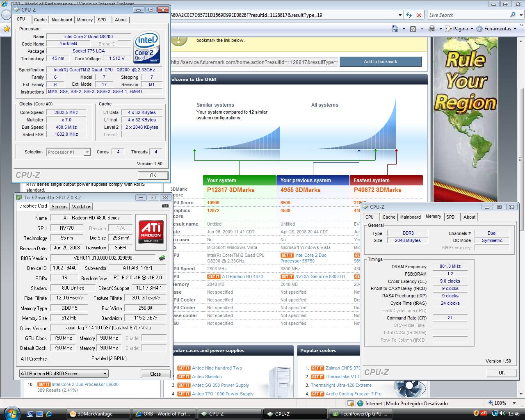Click the ATI Radeon logo in GPU-Z
The image size is (525, 420).
[x=151, y=232]
